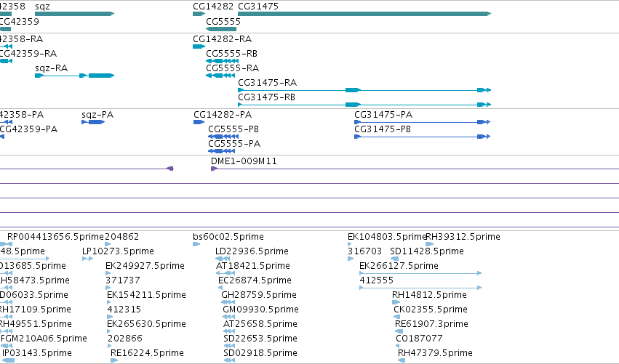Screen dimensions: 619x364
Task: Select protein sqz-PA label
Action: [x=97, y=115]
